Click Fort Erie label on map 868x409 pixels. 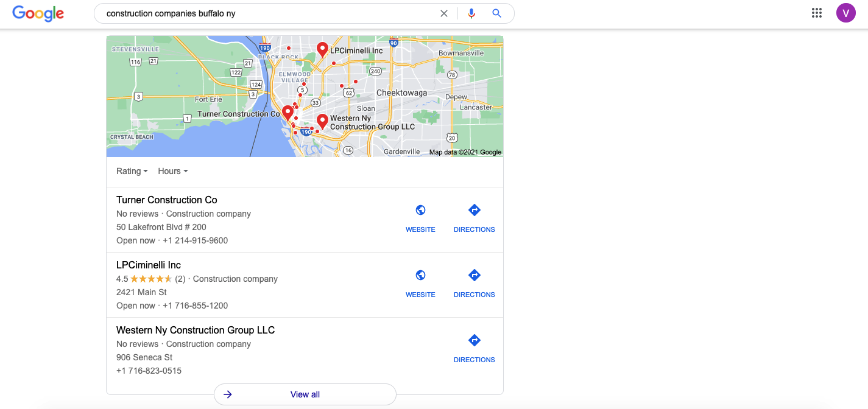[x=208, y=99]
